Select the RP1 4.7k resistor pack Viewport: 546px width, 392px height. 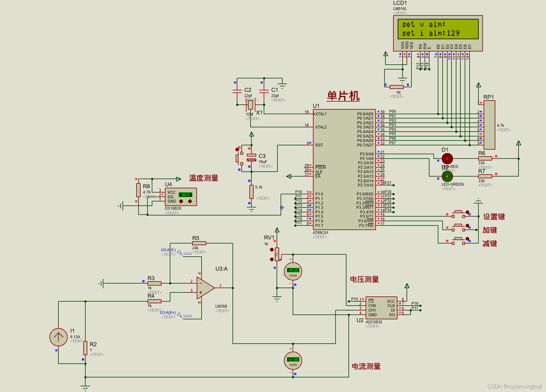489,125
